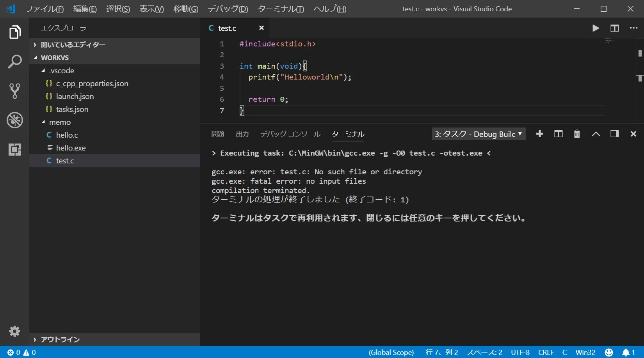Change indentation via スペース: 2

tap(484, 353)
